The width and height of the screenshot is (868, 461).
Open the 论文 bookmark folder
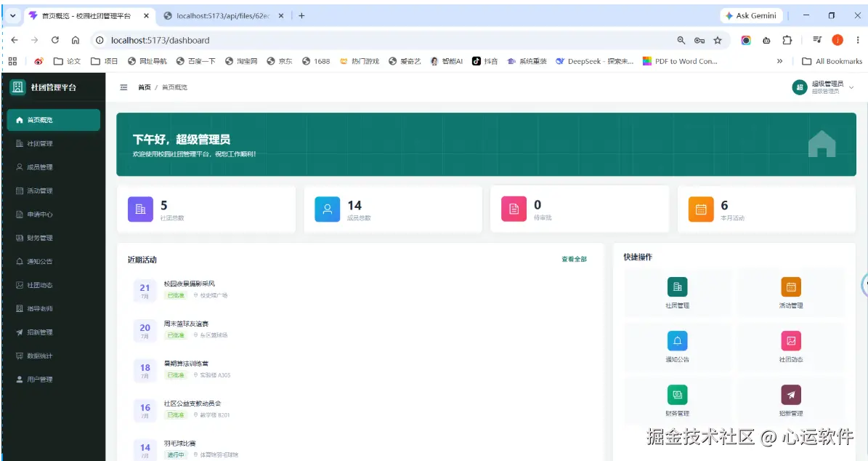click(x=67, y=61)
